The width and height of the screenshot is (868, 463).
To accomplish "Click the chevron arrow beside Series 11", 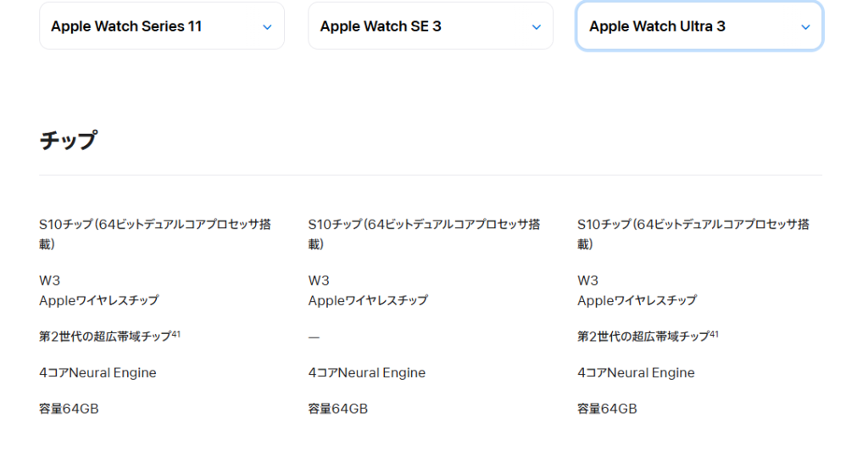I will [267, 27].
